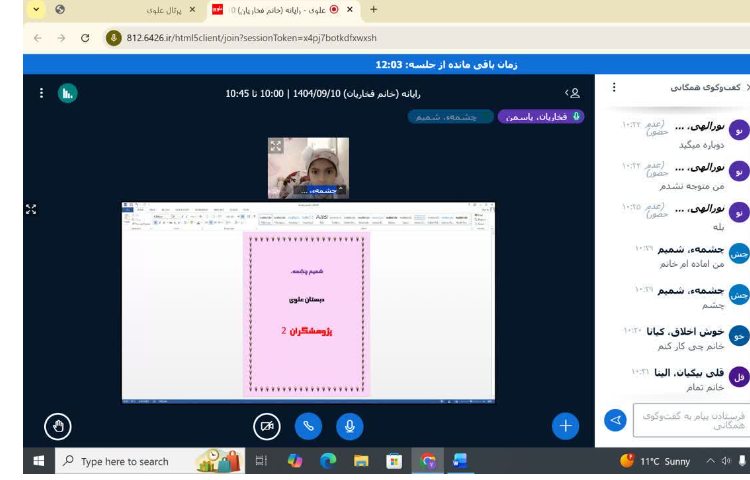Show hidden system tray icons
This screenshot has width=750, height=480.
(x=710, y=461)
